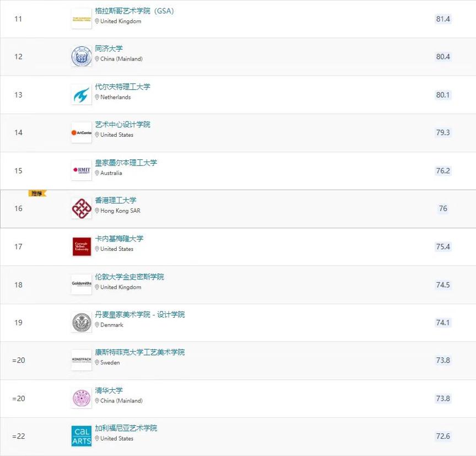Click the Delft University of Technology logo
This screenshot has height=456, width=476.
pyautogui.click(x=82, y=95)
